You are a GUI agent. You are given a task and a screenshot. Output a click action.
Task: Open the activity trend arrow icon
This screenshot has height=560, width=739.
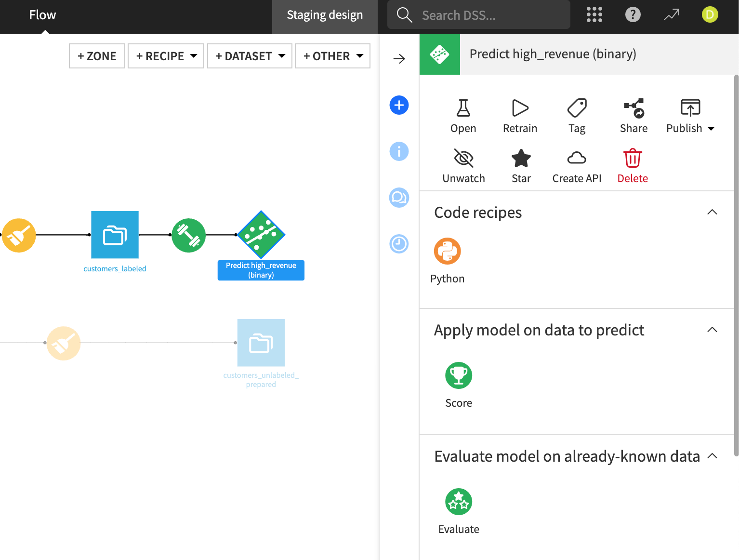click(671, 15)
